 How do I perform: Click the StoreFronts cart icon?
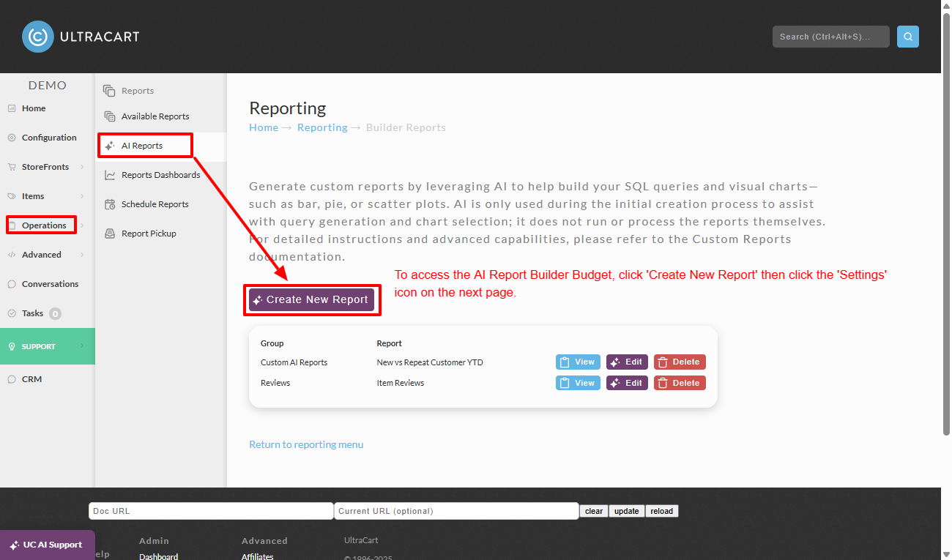click(x=12, y=167)
